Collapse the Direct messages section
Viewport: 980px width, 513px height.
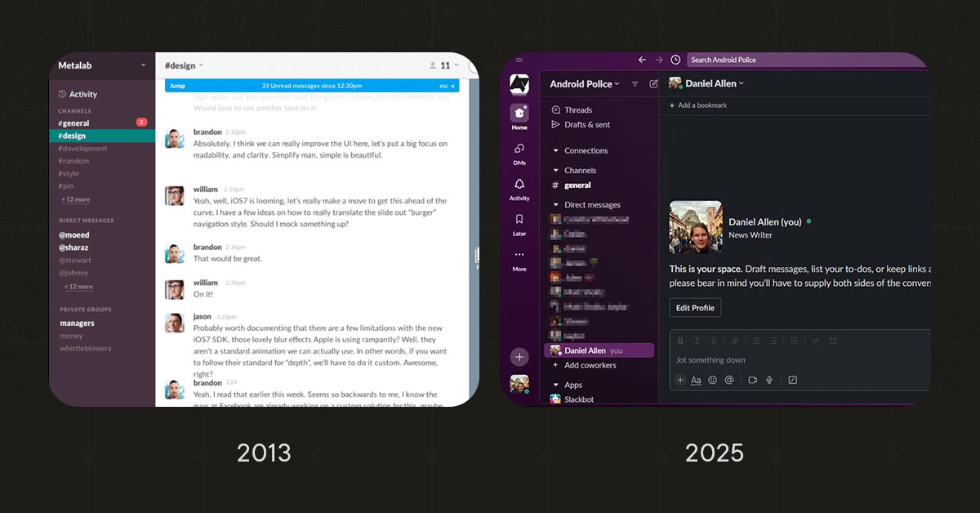556,204
